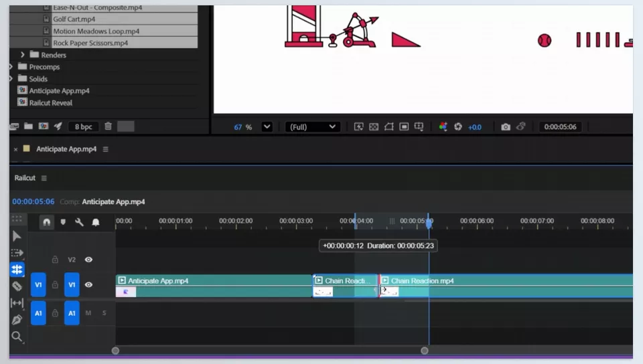This screenshot has height=364, width=643.
Task: Click the 8 bpc color depth button
Action: click(83, 126)
